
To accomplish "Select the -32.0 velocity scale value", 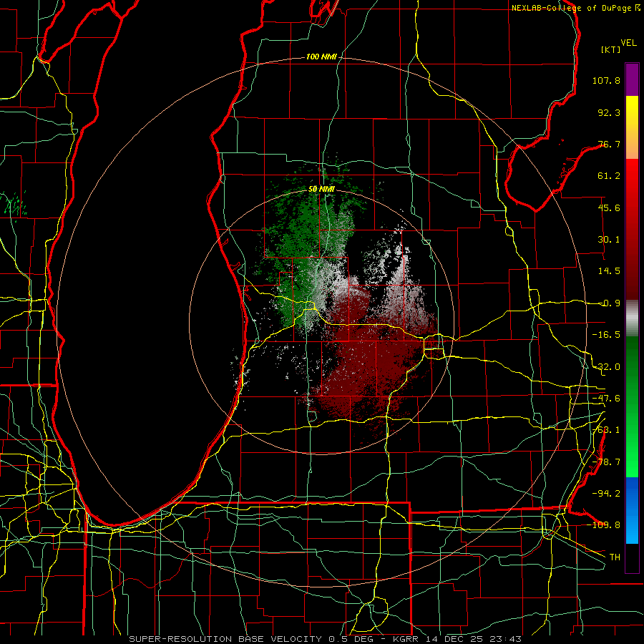I will pos(606,367).
